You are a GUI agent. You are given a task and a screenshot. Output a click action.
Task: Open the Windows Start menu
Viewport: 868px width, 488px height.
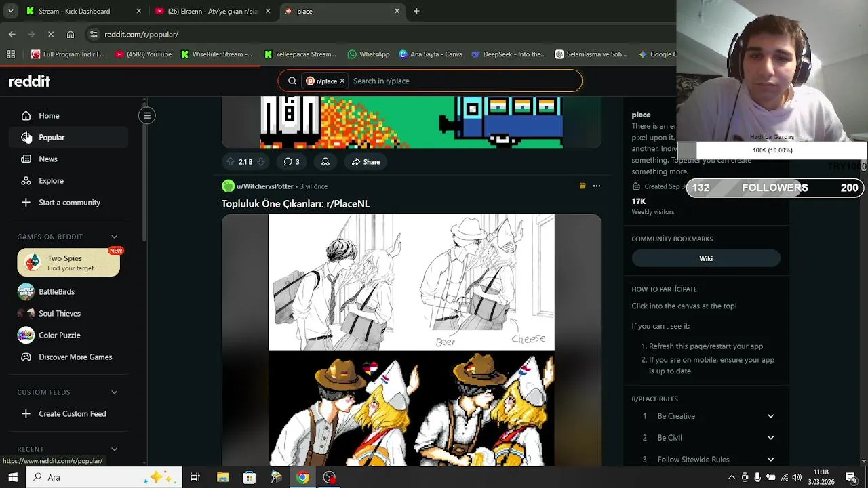pos(13,478)
